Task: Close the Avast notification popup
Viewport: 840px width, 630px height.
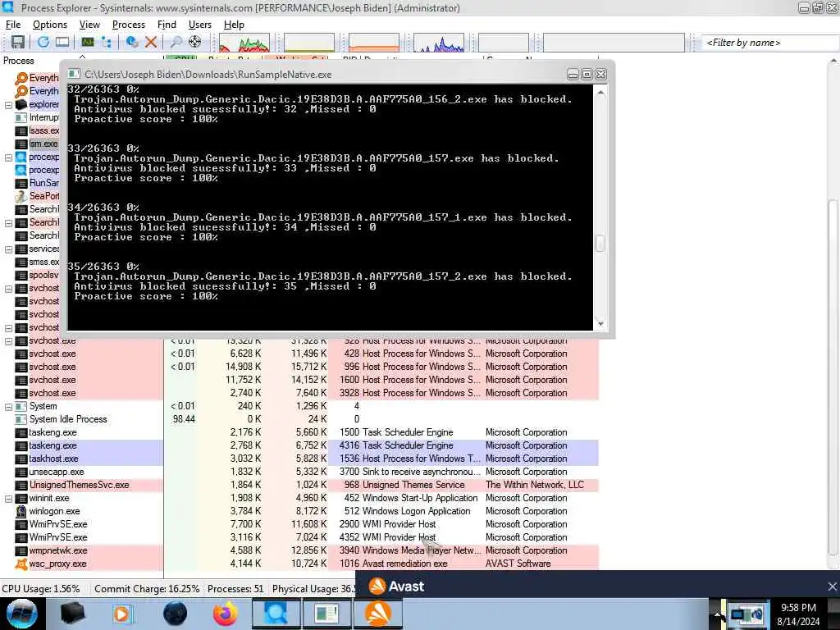Action: point(832,587)
